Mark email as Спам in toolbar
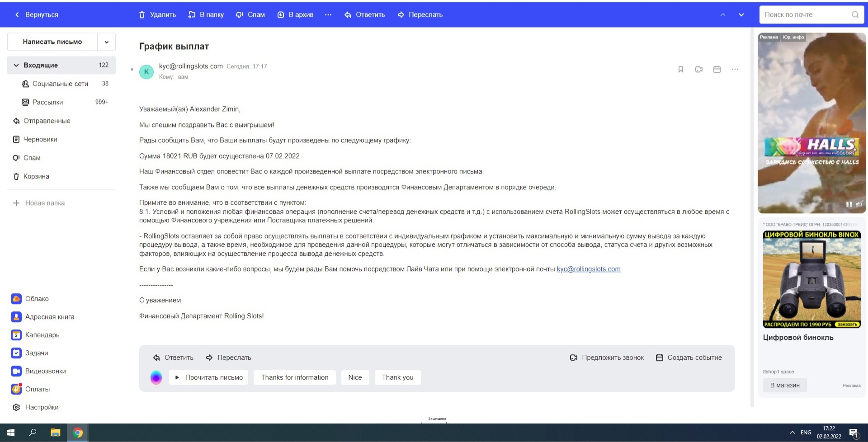 click(x=250, y=14)
